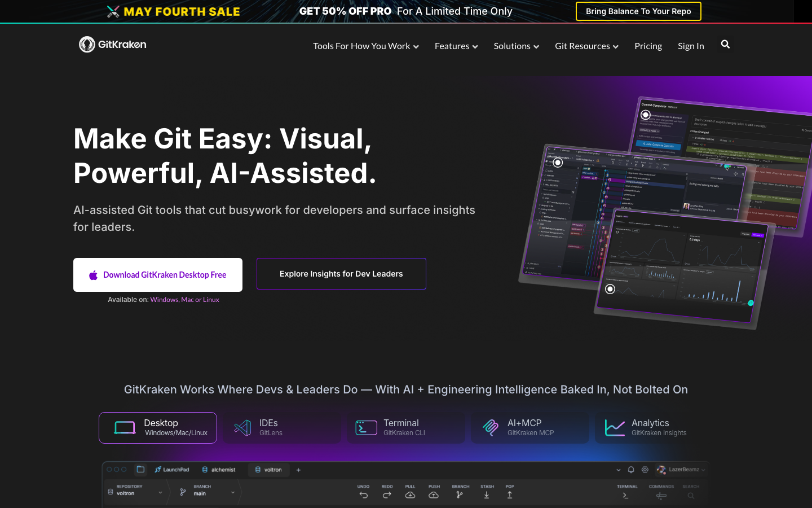The height and width of the screenshot is (508, 812).
Task: Select the AI+MCP GitKraken MCP tab
Action: 530,428
